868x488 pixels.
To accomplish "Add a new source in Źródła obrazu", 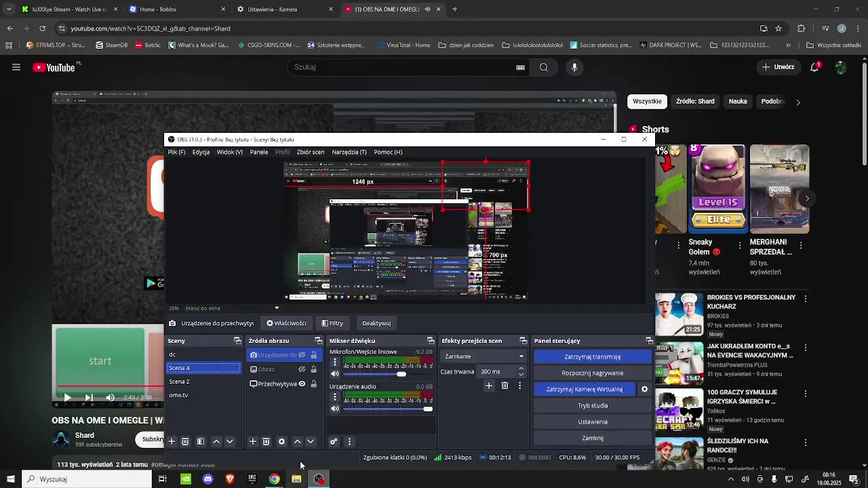I will 252,441.
